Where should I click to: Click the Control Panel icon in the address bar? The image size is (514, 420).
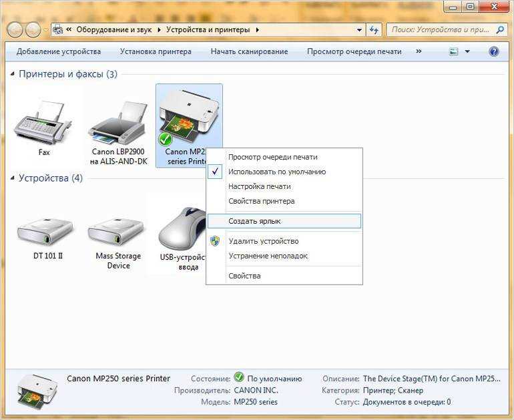58,29
